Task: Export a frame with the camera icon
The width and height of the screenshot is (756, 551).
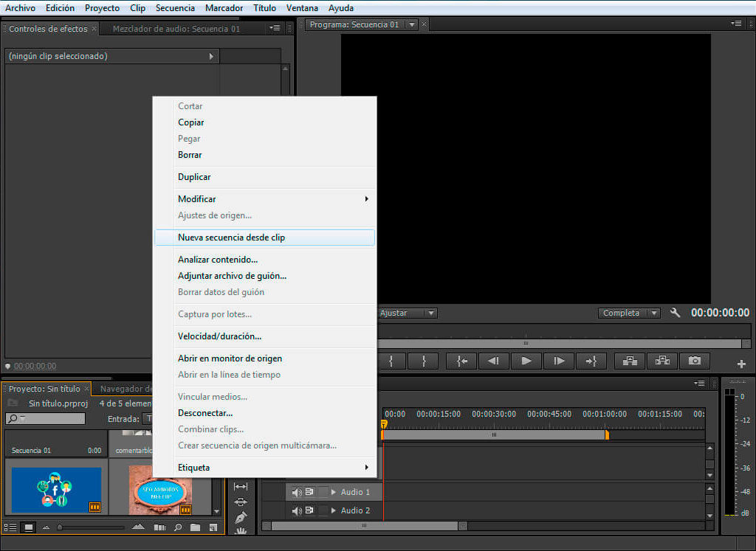Action: tap(694, 361)
